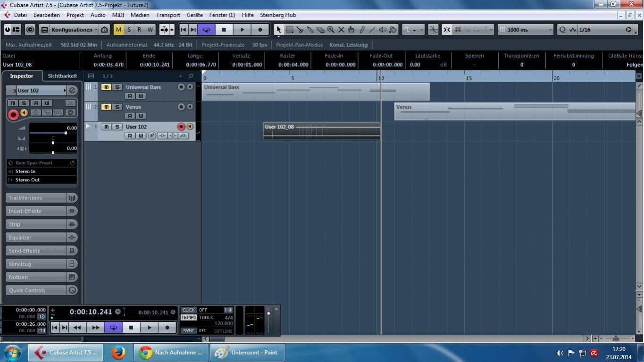Toggle Snap on/off button in toolbar
This screenshot has width=644, height=362.
(x=447, y=30)
